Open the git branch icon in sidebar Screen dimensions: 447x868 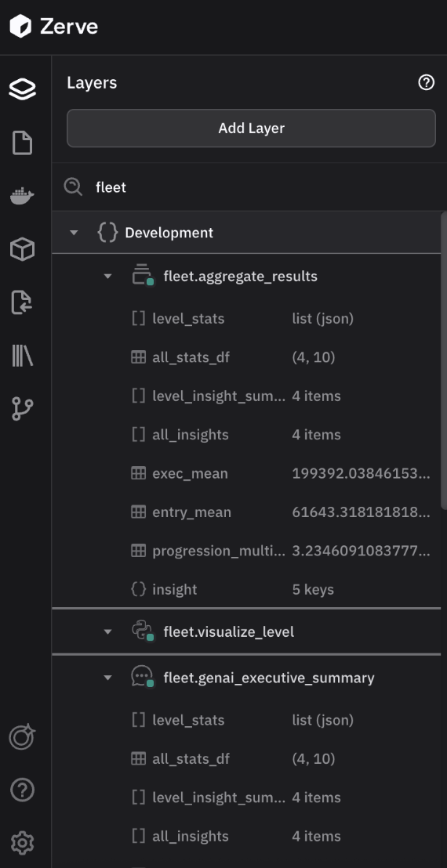23,408
